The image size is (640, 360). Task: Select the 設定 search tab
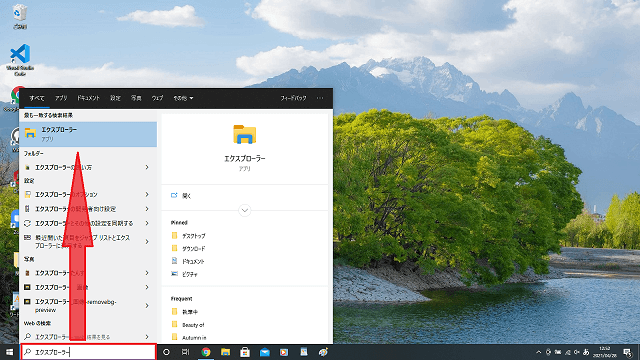(x=116, y=98)
